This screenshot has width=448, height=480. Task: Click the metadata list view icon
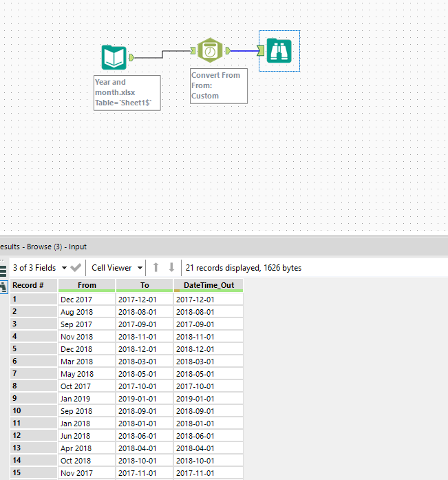click(x=3, y=271)
